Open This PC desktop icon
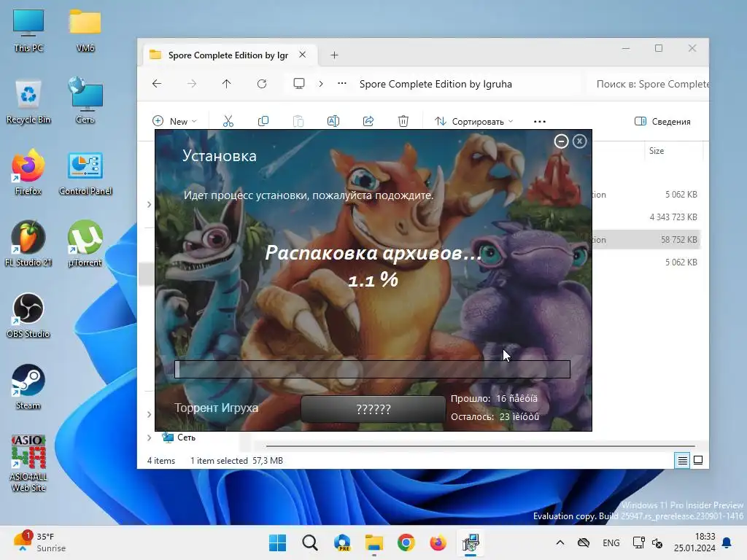 [28, 31]
